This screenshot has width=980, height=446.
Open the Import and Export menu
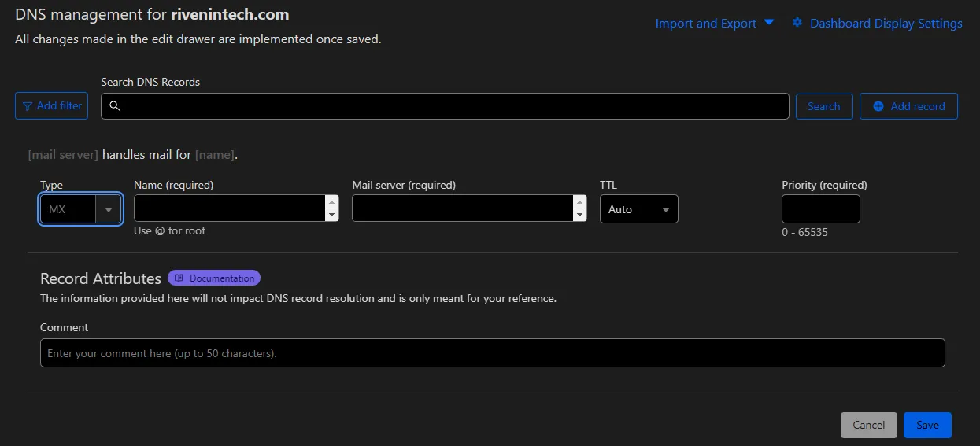(715, 23)
